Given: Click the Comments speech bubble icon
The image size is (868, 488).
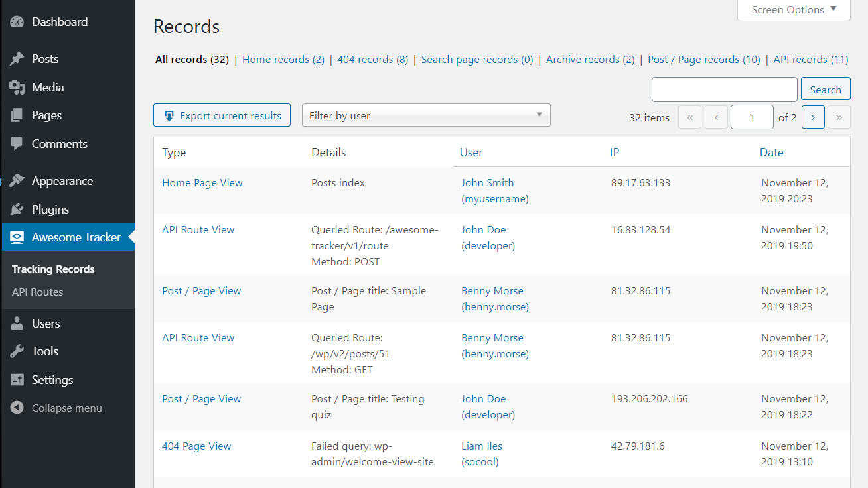Looking at the screenshot, I should (x=17, y=144).
